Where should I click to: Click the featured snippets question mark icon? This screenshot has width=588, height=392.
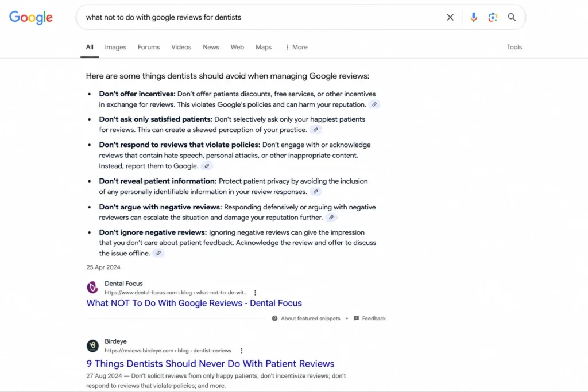pyautogui.click(x=275, y=319)
